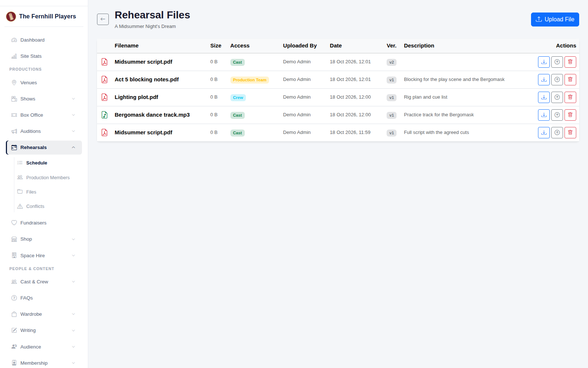The width and height of the screenshot is (588, 368).
Task: Open the Conflicts submenu item
Action: point(48,206)
